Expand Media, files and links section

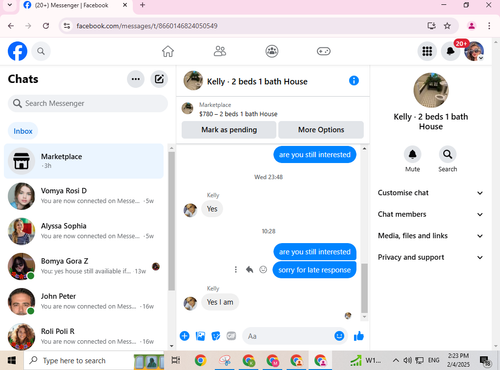point(430,236)
